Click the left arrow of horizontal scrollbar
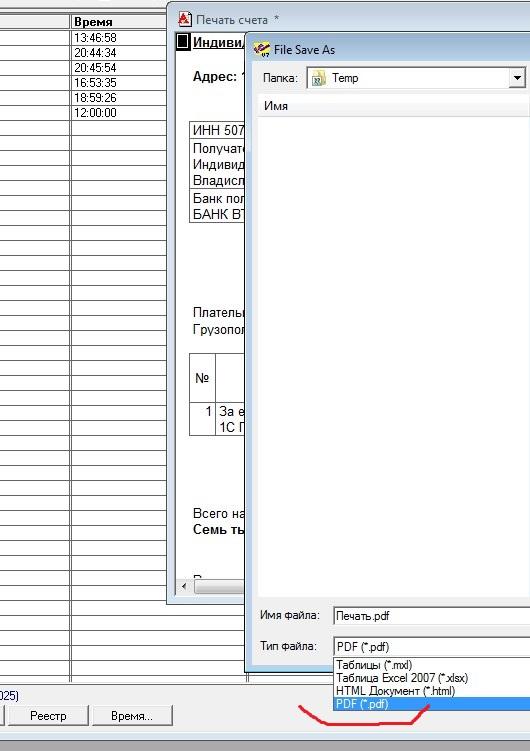The image size is (530, 751). pos(184,586)
